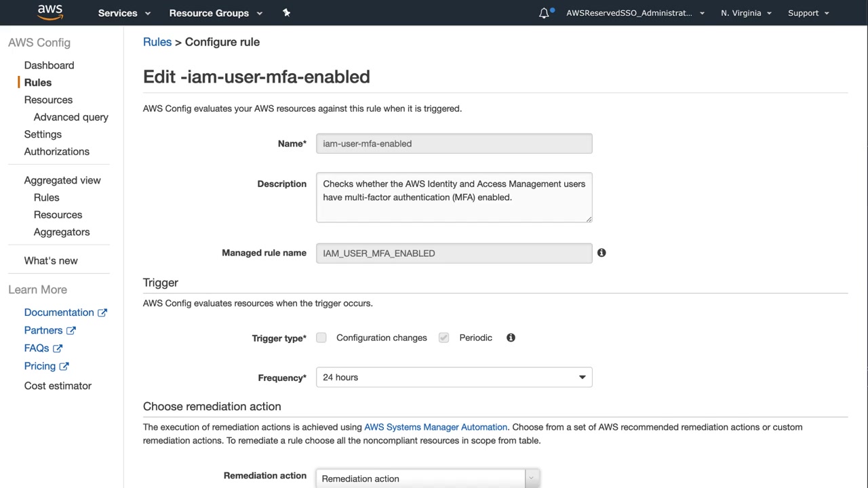The width and height of the screenshot is (868, 488).
Task: Open the notifications bell icon
Action: [544, 13]
